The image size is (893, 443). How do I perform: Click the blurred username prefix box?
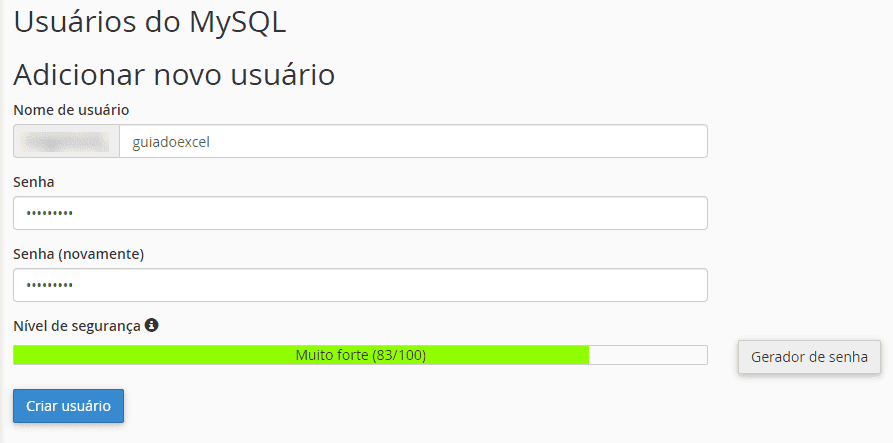tap(66, 141)
